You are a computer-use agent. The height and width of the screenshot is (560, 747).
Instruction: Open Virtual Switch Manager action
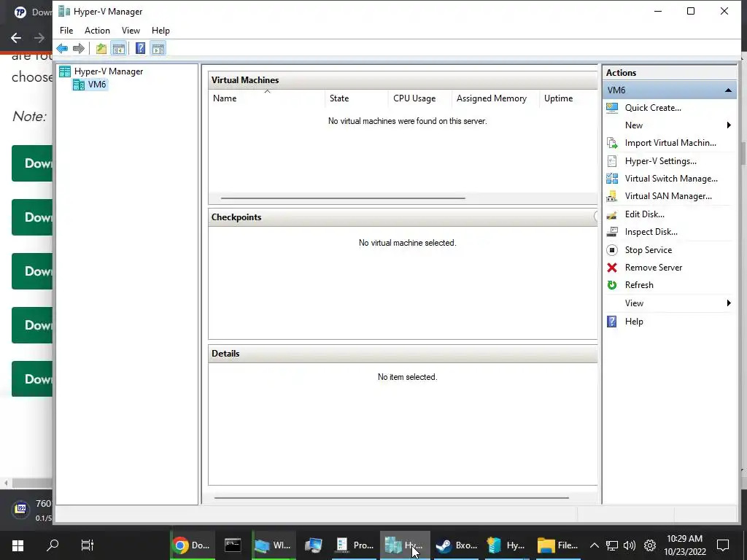click(x=671, y=179)
